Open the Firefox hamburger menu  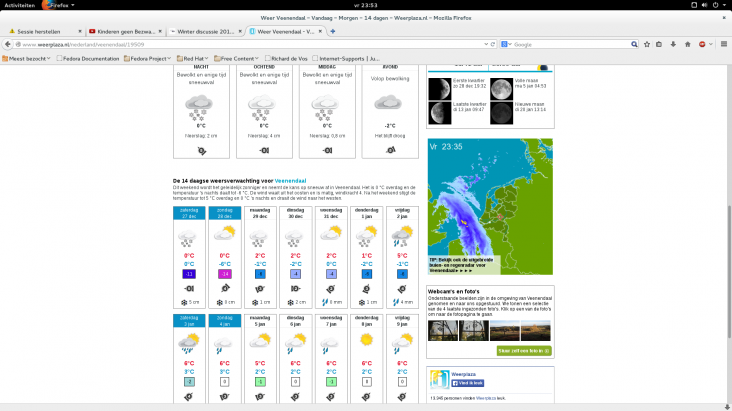[724, 44]
